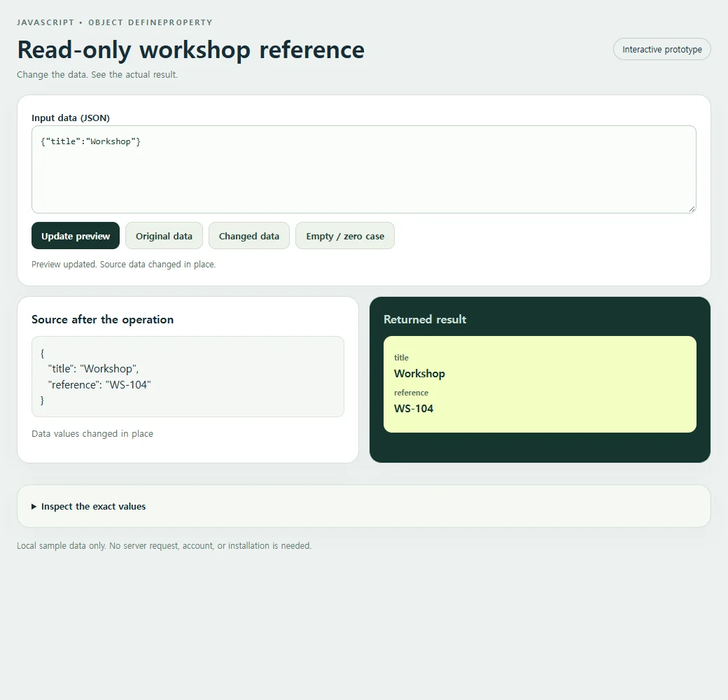Image resolution: width=728 pixels, height=700 pixels.
Task: Click the JAVASCRIPT • OBJECT DEFINEPROPERTY eyebrow text
Action: pos(115,22)
